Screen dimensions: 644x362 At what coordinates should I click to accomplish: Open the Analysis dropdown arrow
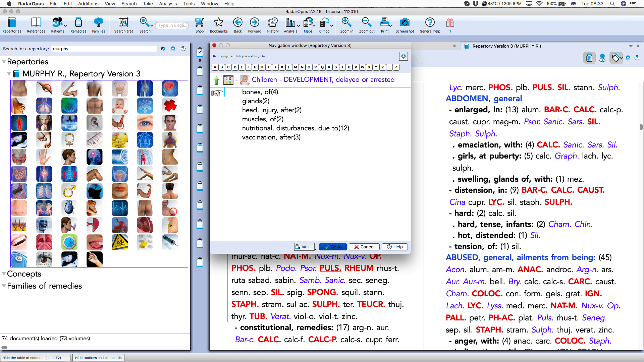pos(298,25)
